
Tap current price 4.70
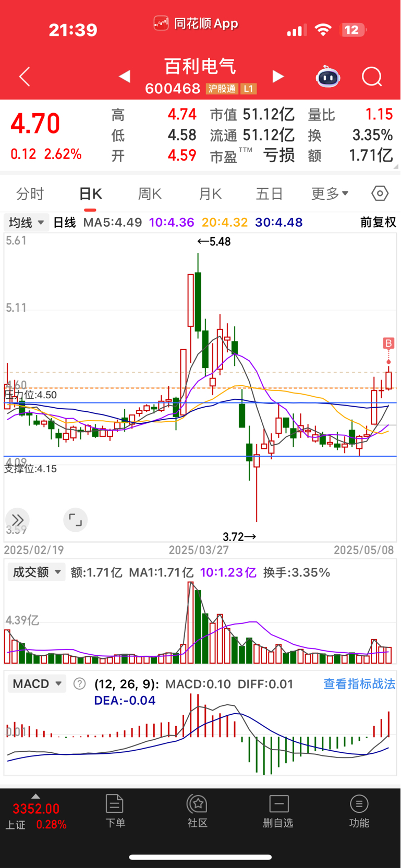[x=35, y=124]
